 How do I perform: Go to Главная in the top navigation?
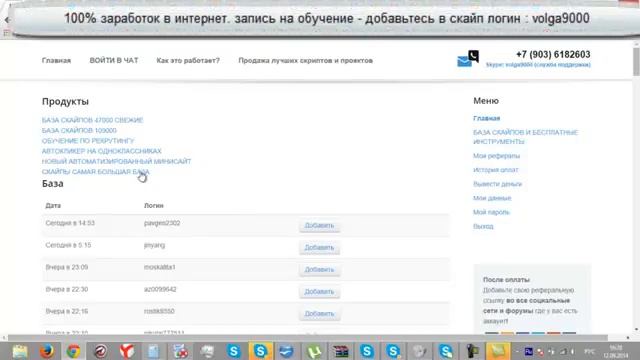pyautogui.click(x=56, y=60)
